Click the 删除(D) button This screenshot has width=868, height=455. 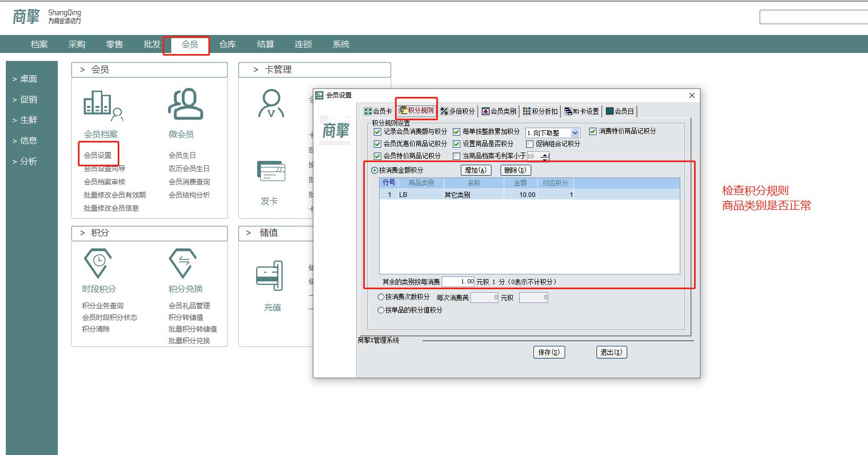pos(515,170)
